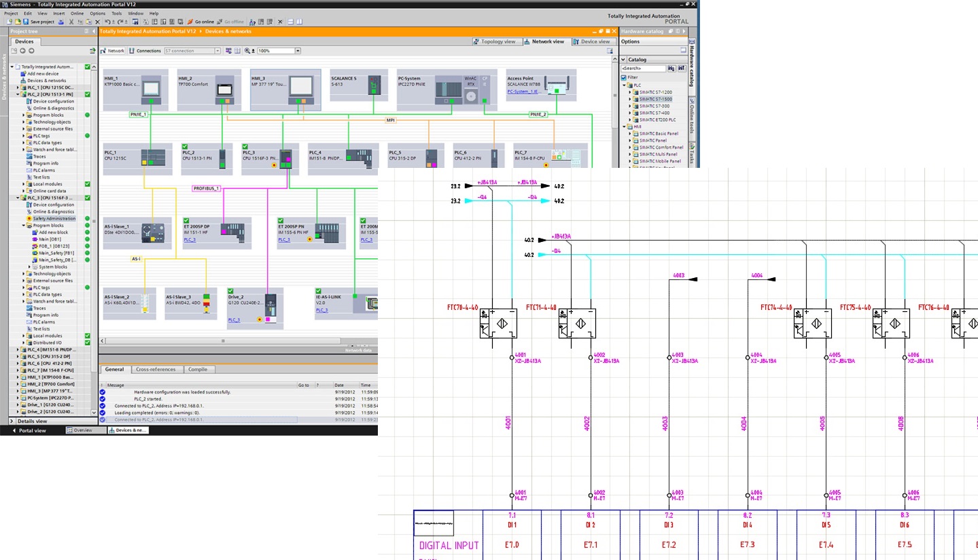This screenshot has width=978, height=560.
Task: Expand PLC_1 [CPU 1215C] tree node
Action: click(18, 87)
